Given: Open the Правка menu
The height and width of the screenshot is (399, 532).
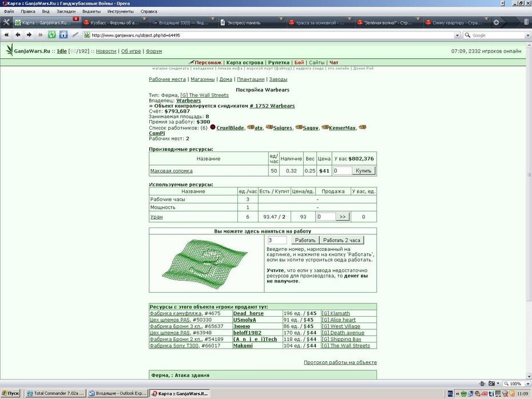Looking at the screenshot, I should (x=28, y=11).
